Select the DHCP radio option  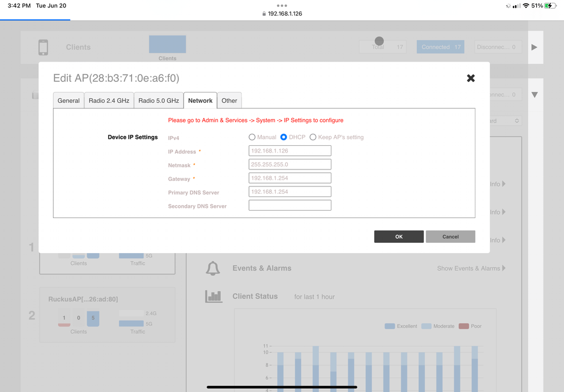coord(284,137)
